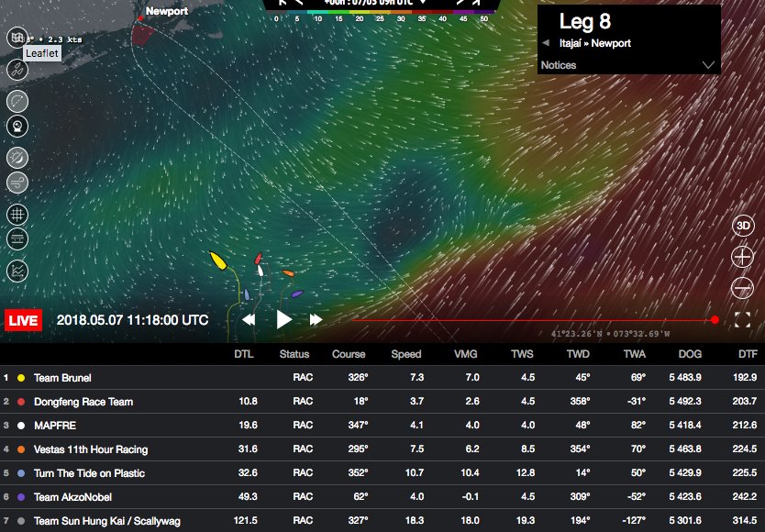Sort table by Status column header

[294, 354]
